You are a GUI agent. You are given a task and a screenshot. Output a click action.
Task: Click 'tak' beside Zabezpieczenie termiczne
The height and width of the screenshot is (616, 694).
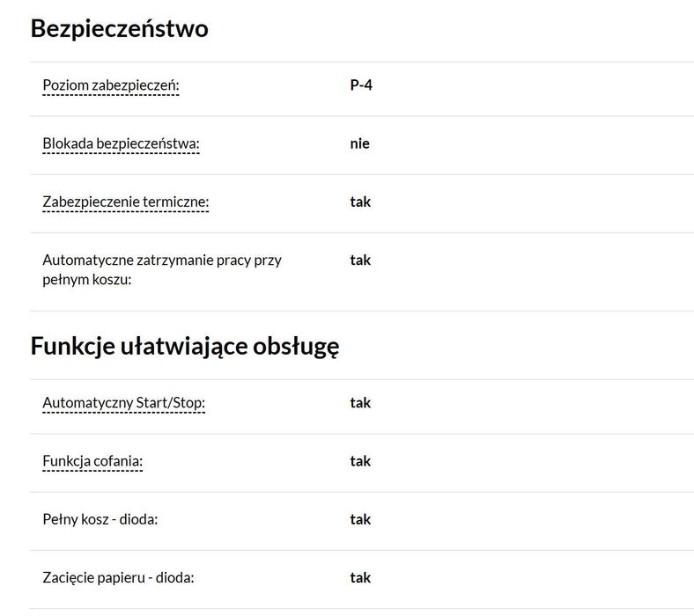pyautogui.click(x=360, y=202)
